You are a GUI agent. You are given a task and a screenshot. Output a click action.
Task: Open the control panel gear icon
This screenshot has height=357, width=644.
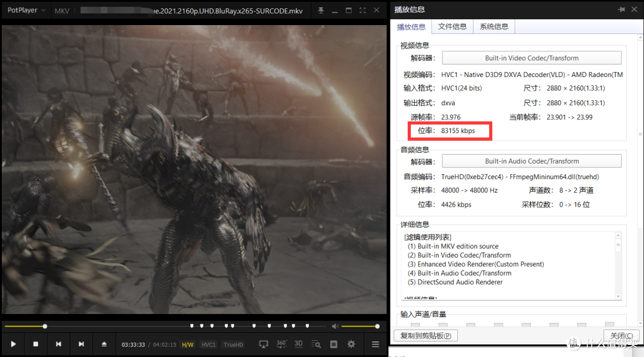click(x=351, y=344)
